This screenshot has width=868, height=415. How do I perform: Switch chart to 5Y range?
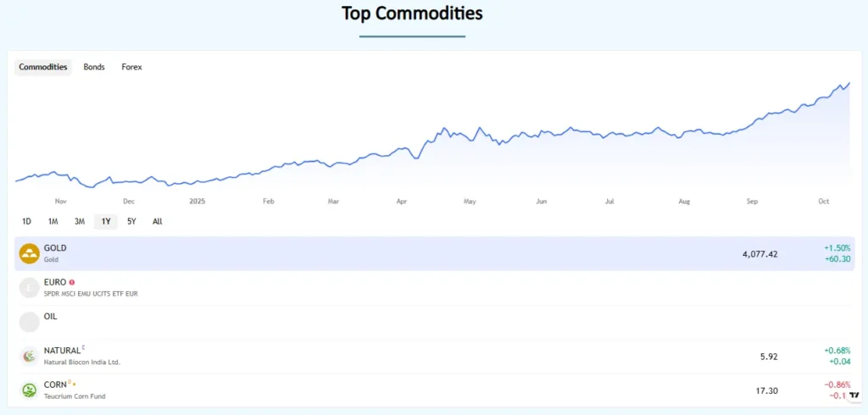tap(131, 222)
